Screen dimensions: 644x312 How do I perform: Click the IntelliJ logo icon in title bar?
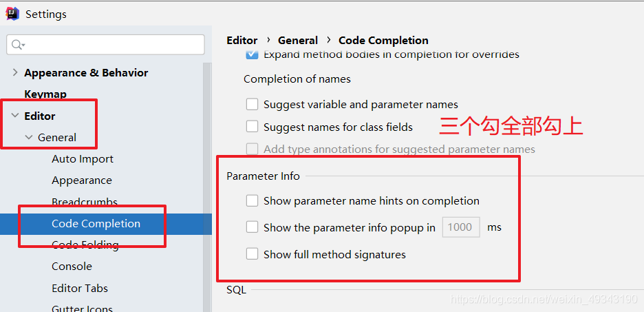coord(12,13)
